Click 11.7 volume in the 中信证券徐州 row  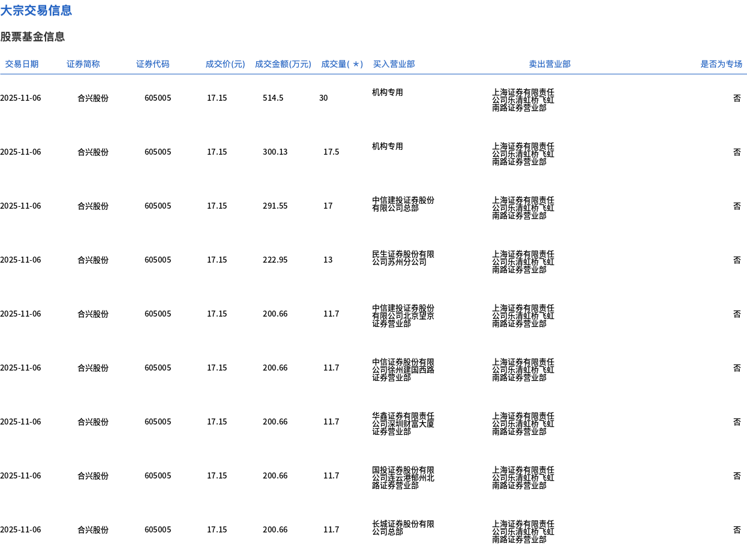331,368
